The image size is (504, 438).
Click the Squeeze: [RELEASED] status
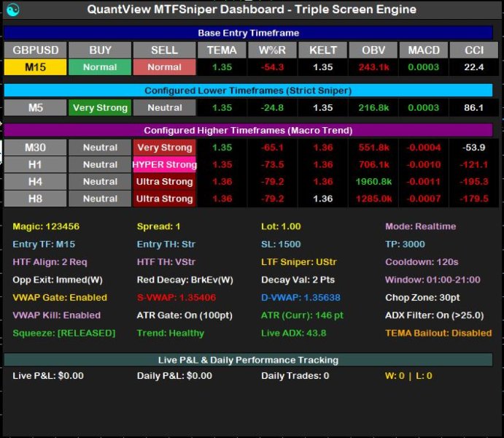tap(64, 333)
